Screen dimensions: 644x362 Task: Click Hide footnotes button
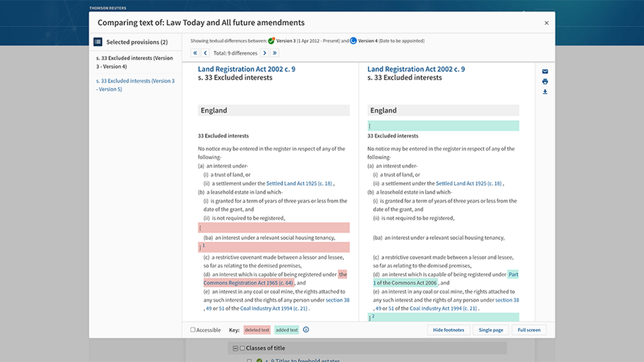click(x=448, y=330)
